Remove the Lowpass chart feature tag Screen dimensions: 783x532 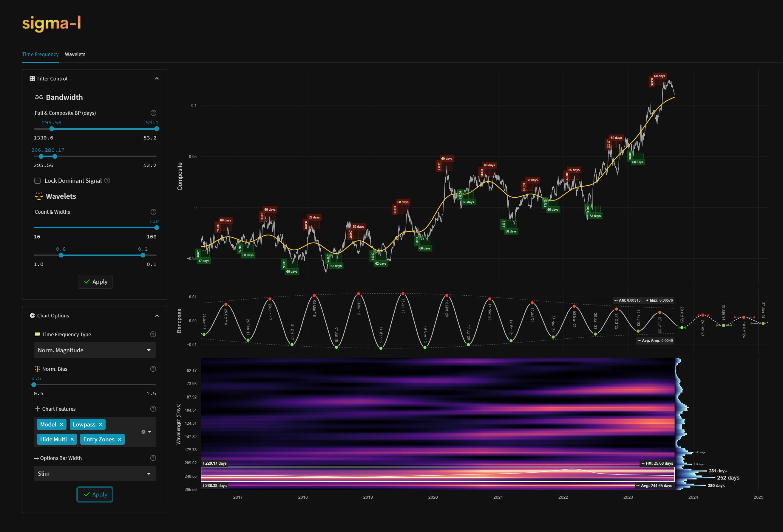101,425
